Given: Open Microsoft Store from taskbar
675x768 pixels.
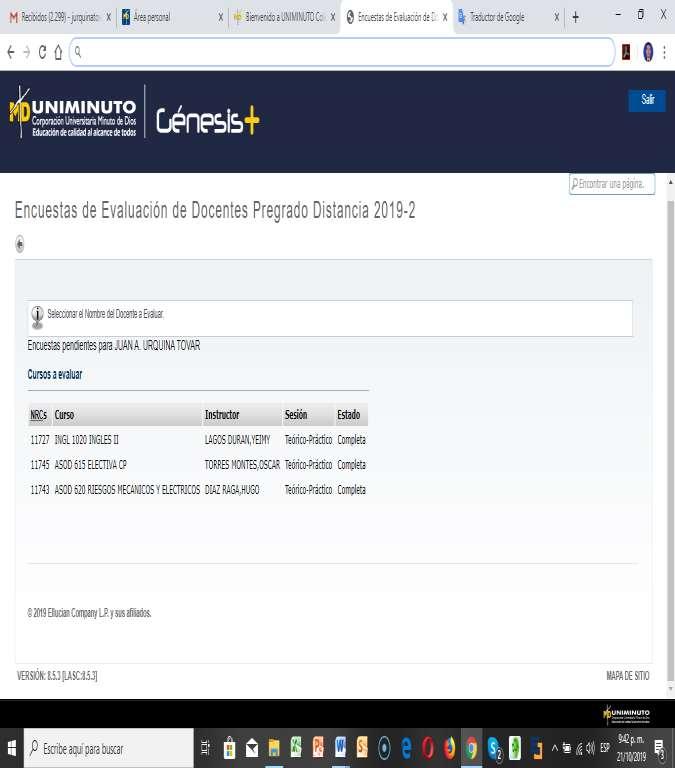Looking at the screenshot, I should tap(229, 748).
